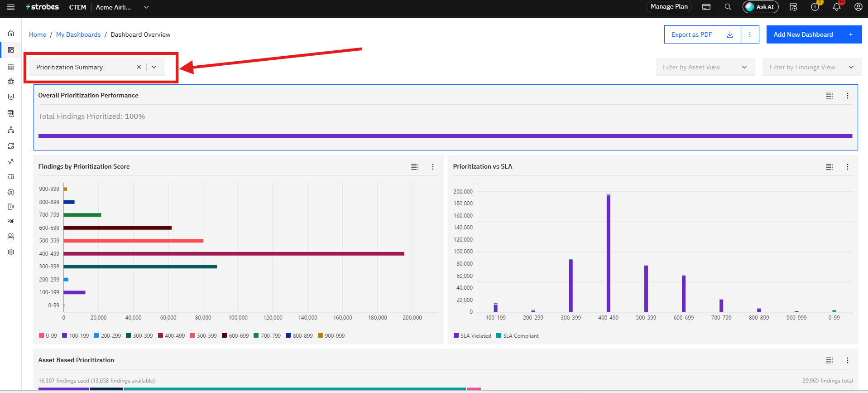The image size is (868, 393).
Task: Open the stacked table icon in sidebar
Action: [11, 113]
